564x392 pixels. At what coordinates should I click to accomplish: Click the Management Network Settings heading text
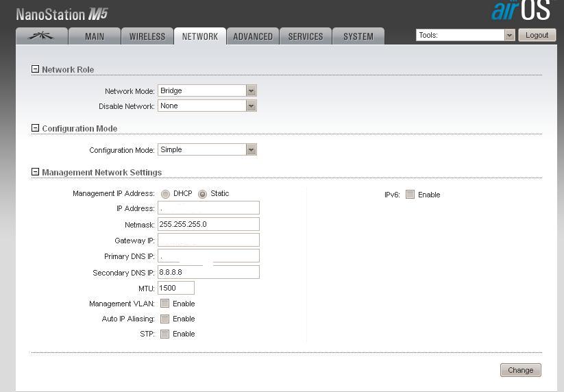pos(102,172)
